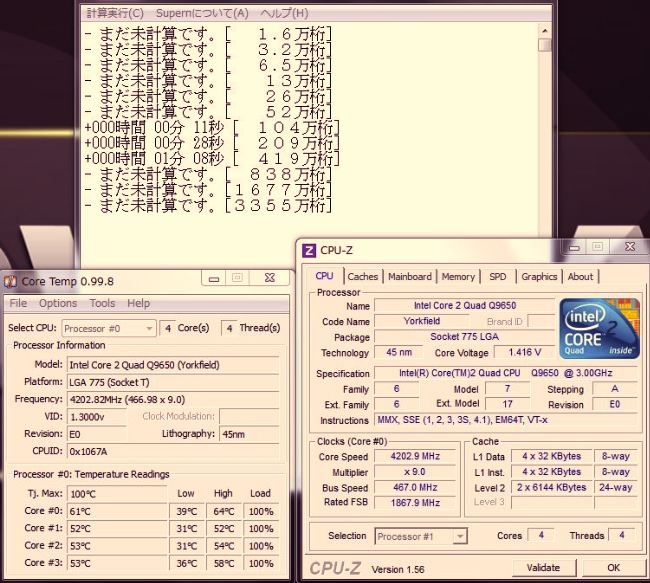
Task: Click the Core Temp title bar icon
Action: 10,281
